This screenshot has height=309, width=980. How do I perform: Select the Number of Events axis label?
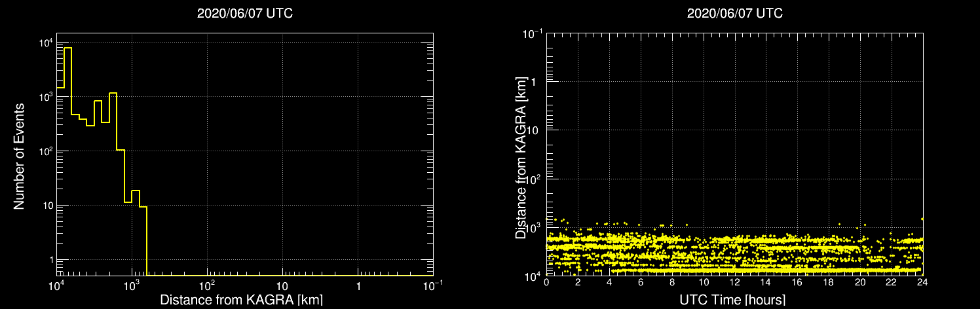click(19, 156)
